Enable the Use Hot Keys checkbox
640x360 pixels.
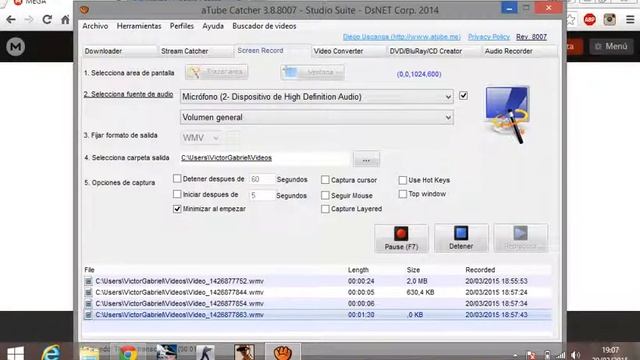402,180
